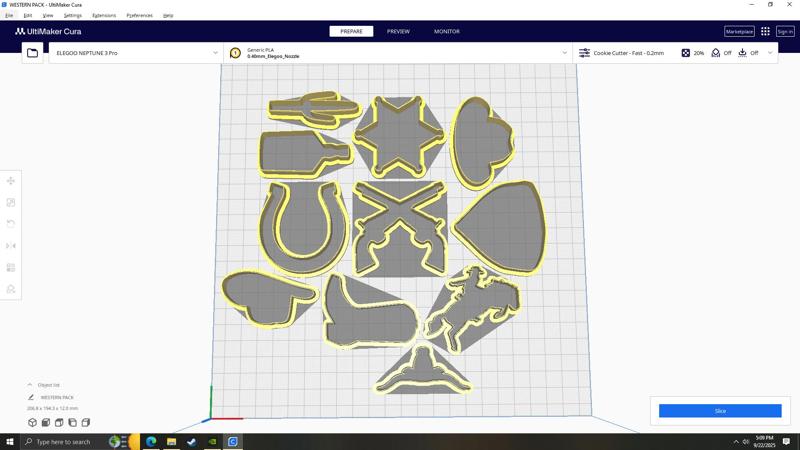Open the File menu
The image size is (800, 450).
(9, 15)
